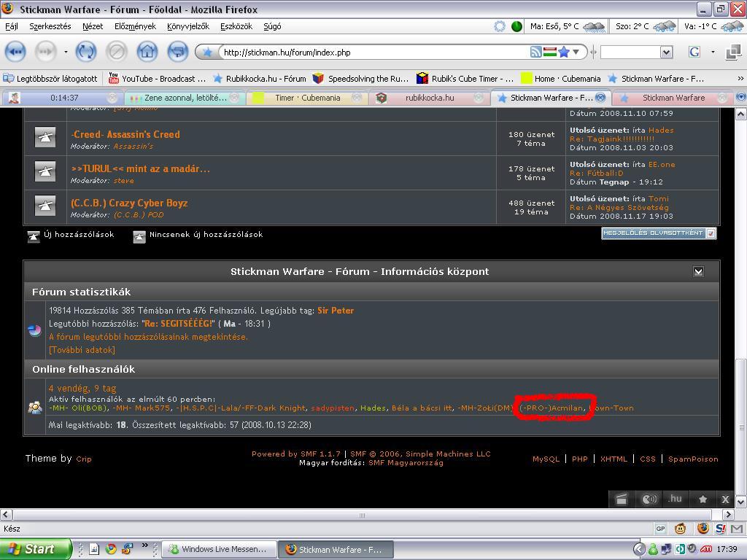
Task: Switch to the Timer · Cubemania tab
Action: [x=307, y=98]
